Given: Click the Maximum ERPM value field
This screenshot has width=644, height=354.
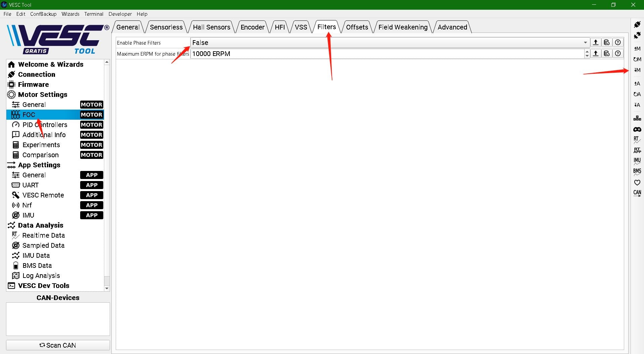Looking at the screenshot, I should (x=386, y=54).
